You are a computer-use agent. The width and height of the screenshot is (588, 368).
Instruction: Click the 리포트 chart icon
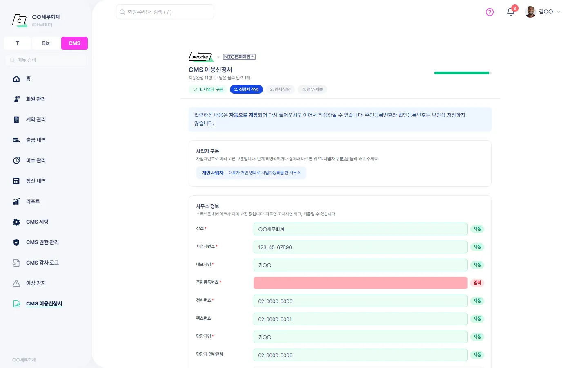(16, 202)
